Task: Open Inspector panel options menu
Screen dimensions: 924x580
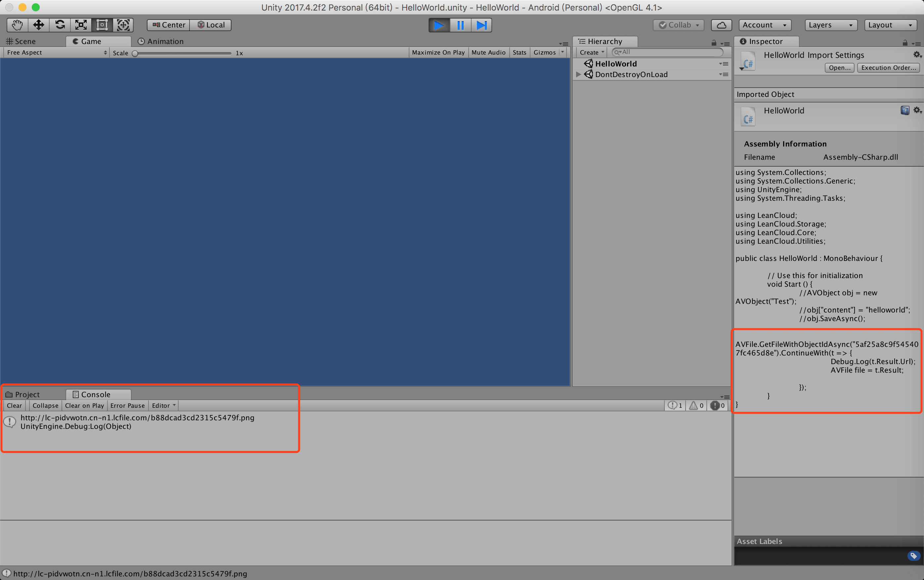Action: click(x=916, y=44)
